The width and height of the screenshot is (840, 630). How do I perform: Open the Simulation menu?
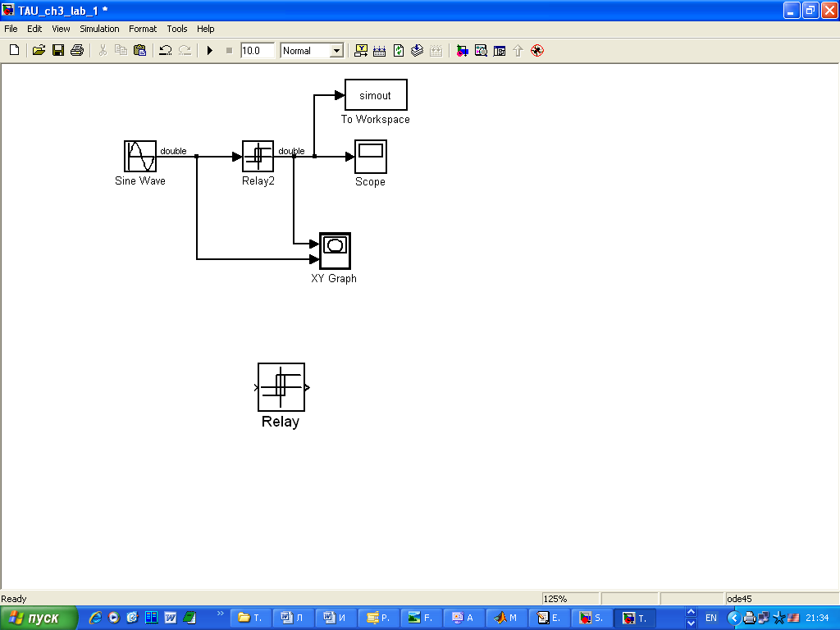point(99,29)
